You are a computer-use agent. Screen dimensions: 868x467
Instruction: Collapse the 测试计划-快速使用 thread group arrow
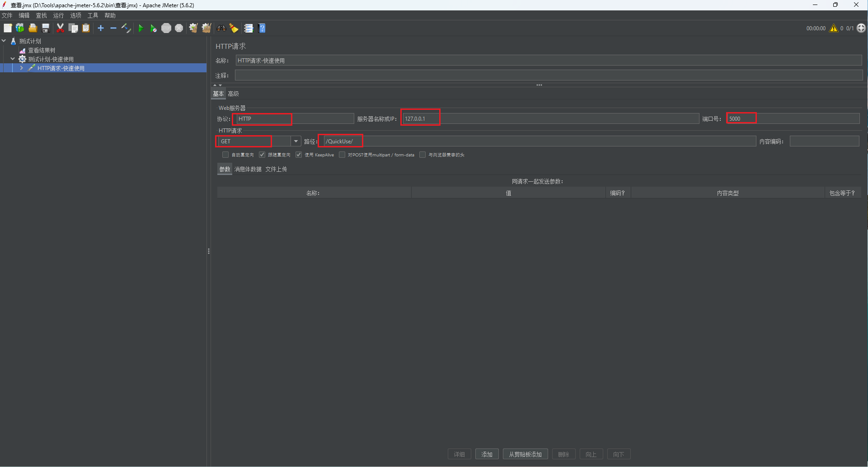(x=13, y=59)
